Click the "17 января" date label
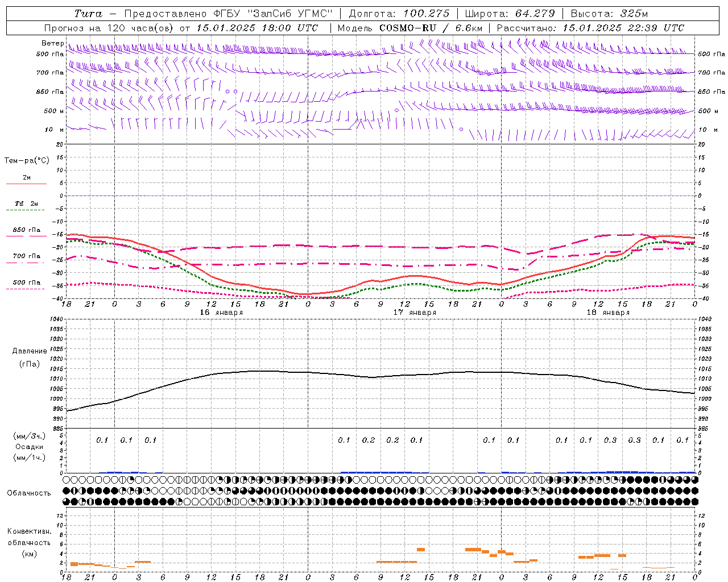 click(415, 313)
